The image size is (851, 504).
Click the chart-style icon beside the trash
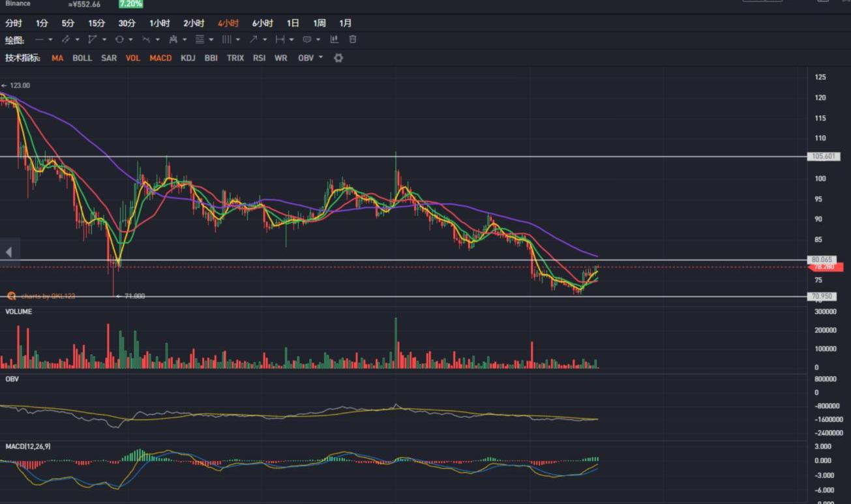point(335,40)
